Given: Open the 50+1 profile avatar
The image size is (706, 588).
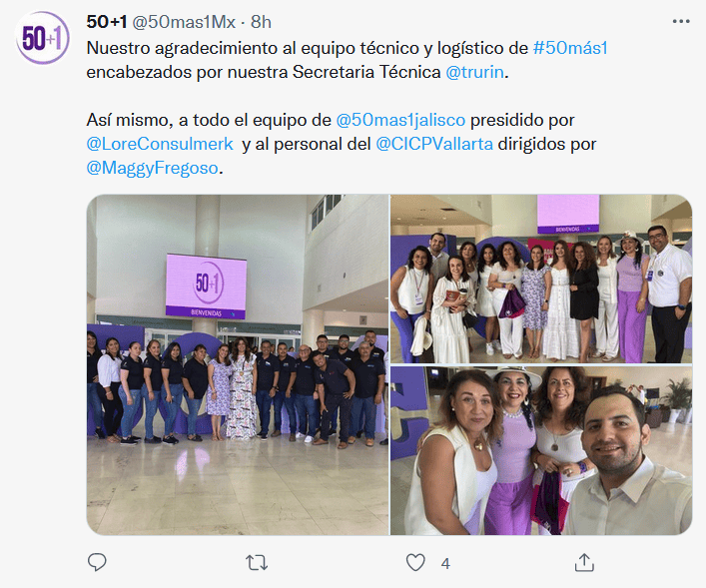Looking at the screenshot, I should click(42, 38).
